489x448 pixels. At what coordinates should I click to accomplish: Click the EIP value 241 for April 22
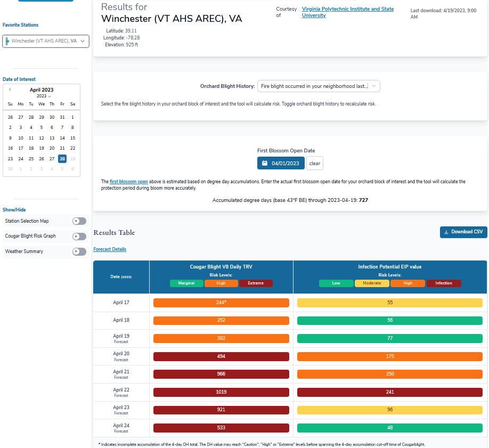click(390, 392)
